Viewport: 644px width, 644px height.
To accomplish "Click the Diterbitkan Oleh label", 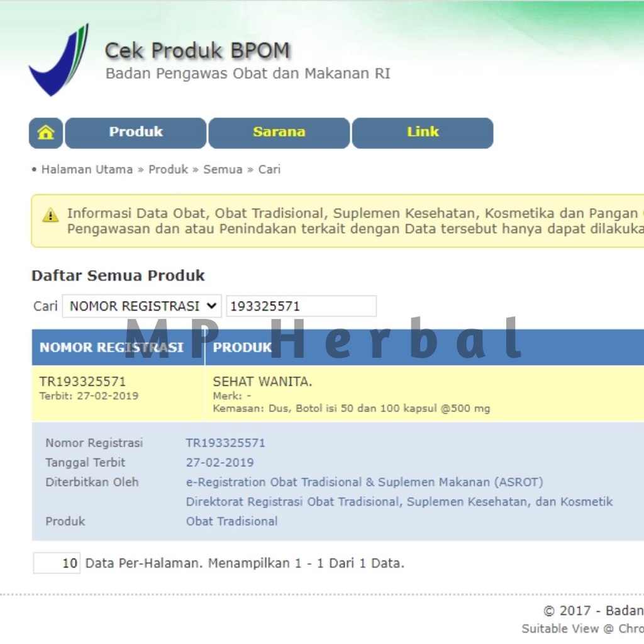I will (92, 482).
